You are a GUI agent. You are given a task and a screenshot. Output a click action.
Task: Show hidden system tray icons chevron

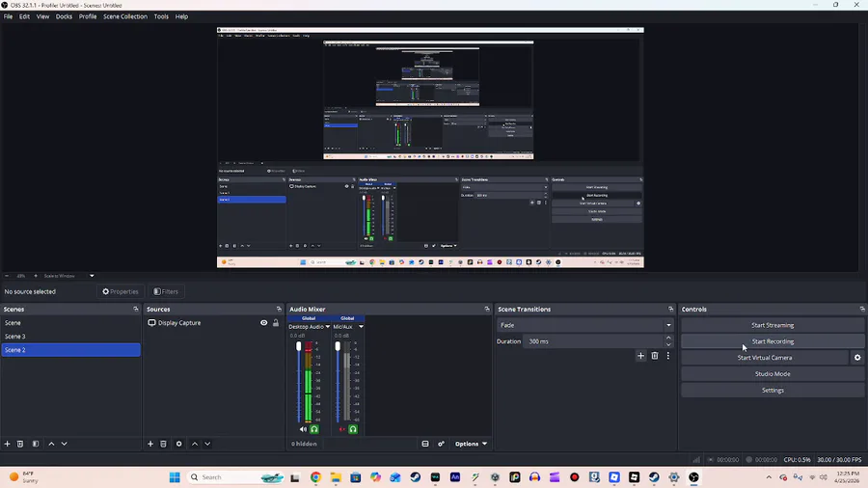coord(769,477)
